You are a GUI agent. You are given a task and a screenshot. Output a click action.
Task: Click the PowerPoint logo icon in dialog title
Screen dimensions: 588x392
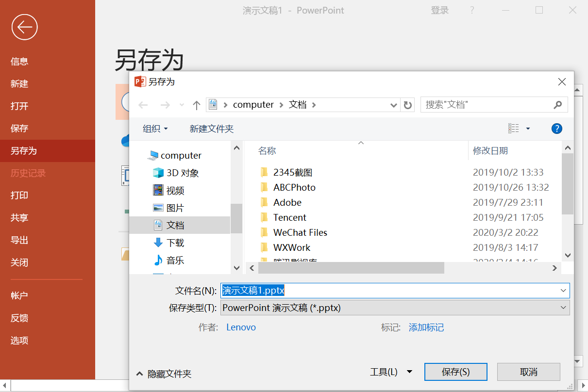click(140, 82)
